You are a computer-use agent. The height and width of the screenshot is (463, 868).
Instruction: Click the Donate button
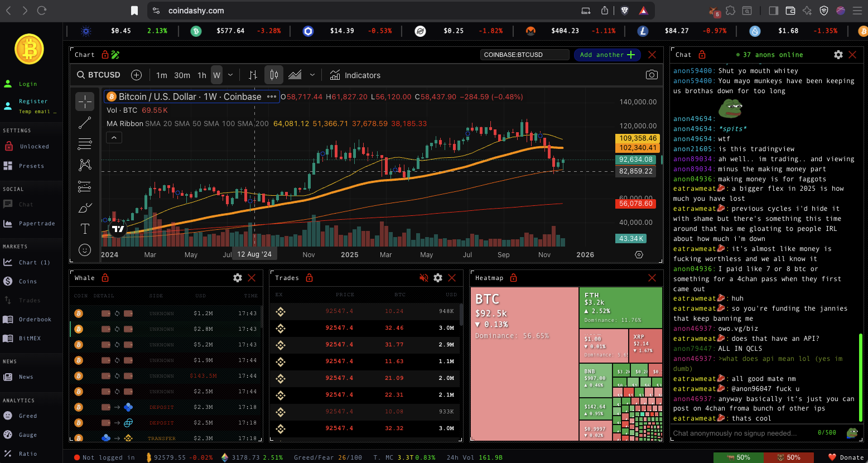[x=846, y=457]
